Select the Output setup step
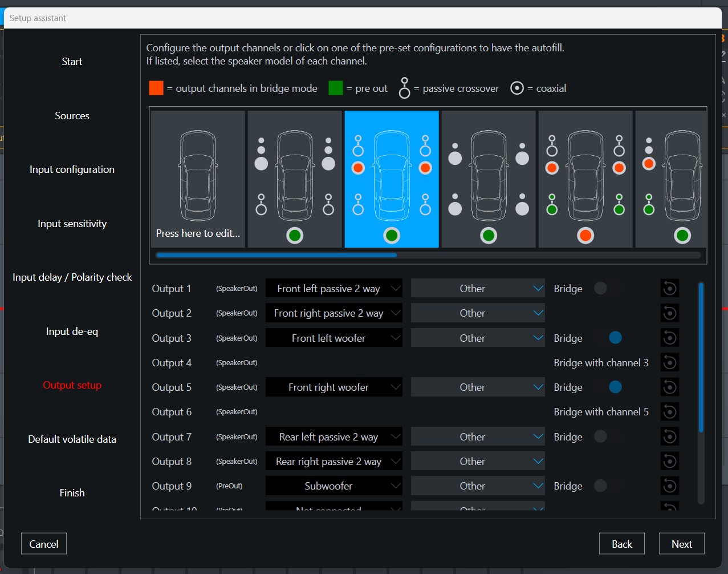Viewport: 728px width, 574px height. [x=72, y=385]
